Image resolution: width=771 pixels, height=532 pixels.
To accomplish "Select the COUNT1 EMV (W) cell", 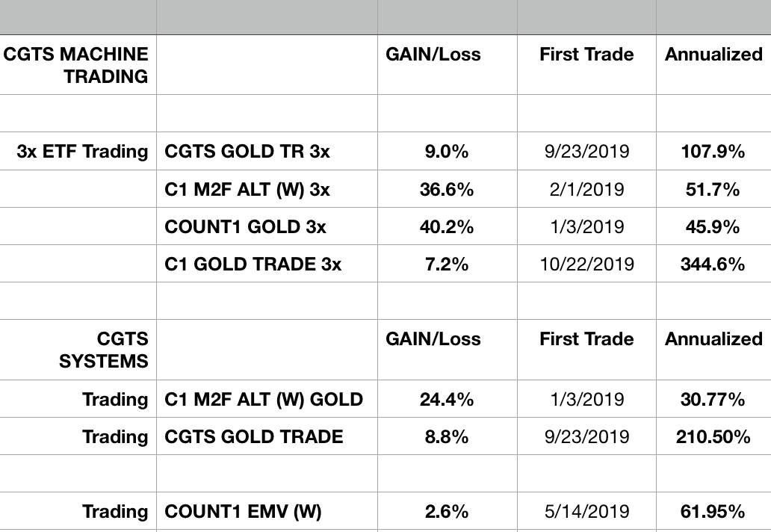I will pos(244,512).
